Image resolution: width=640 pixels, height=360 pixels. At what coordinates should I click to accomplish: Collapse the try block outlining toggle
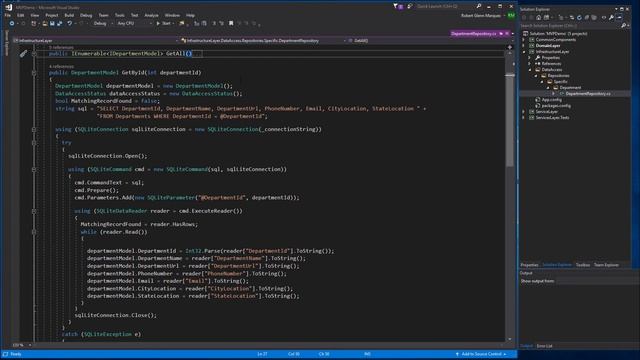34,143
